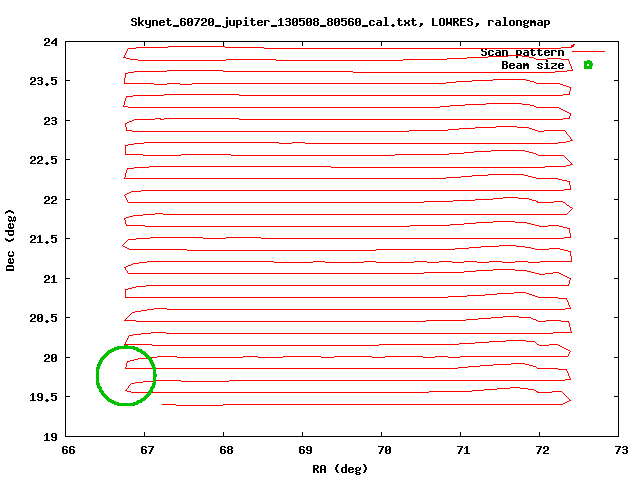Viewport: 640px width, 480px height.
Task: Click the Dec tick label 21
Action: coord(51,279)
